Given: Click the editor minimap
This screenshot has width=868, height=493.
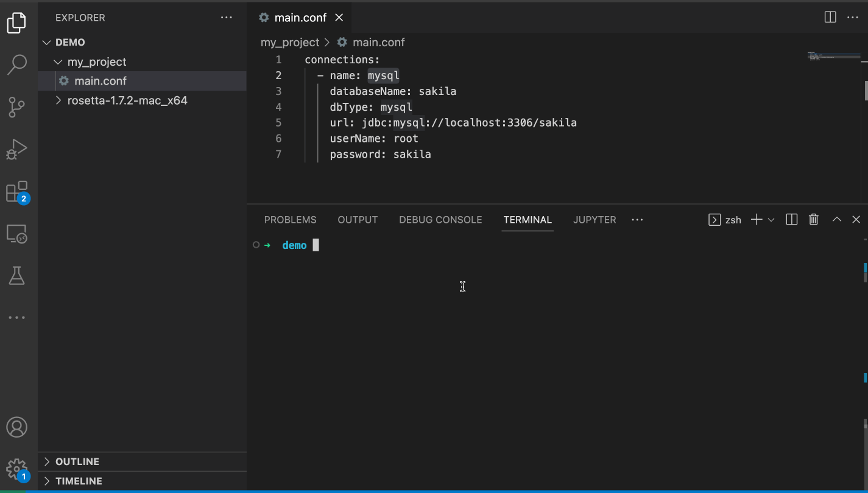Looking at the screenshot, I should coord(833,57).
